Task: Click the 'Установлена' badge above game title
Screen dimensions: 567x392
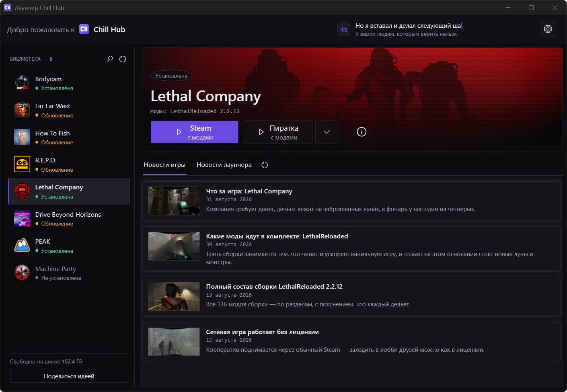Action: click(x=171, y=76)
